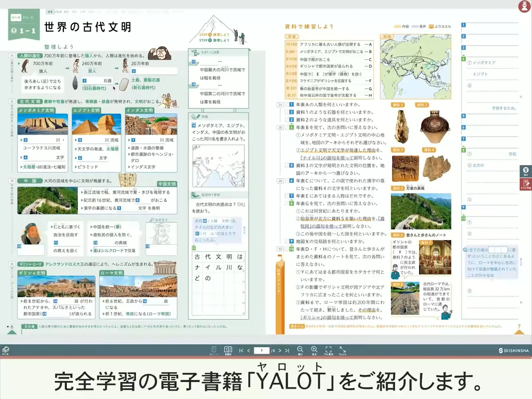Jump to the first page
Viewport: 532px width, 399px height.
[x=241, y=351]
